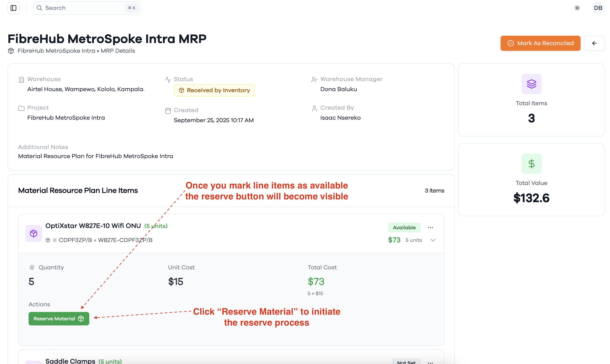Screen dimensions: 610x364
Task: Toggle the light/dark theme sun icon
Action: (577, 8)
